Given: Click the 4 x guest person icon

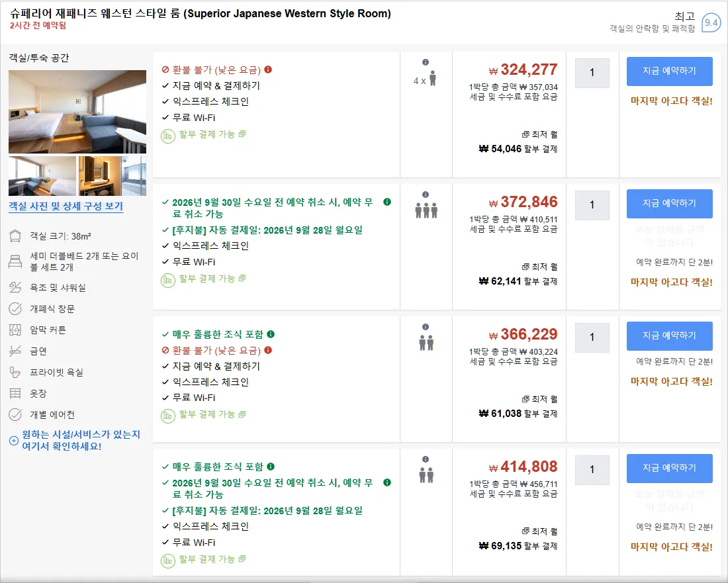Looking at the screenshot, I should coord(433,78).
